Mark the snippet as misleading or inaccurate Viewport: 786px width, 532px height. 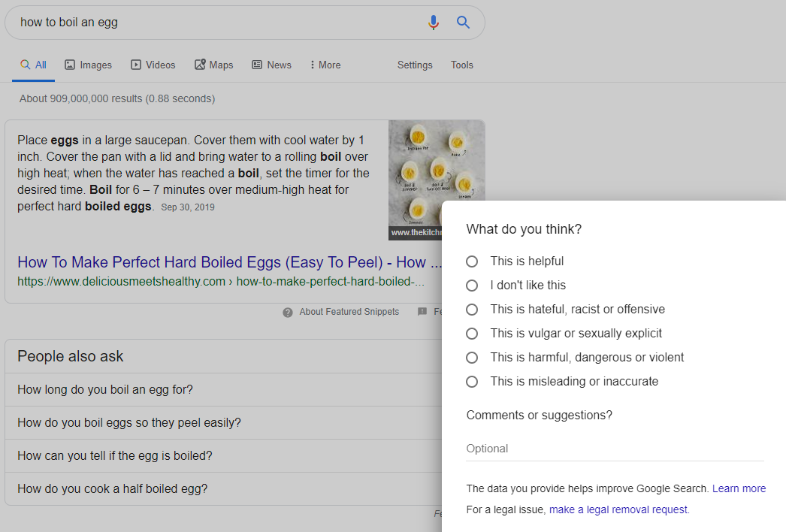point(472,381)
